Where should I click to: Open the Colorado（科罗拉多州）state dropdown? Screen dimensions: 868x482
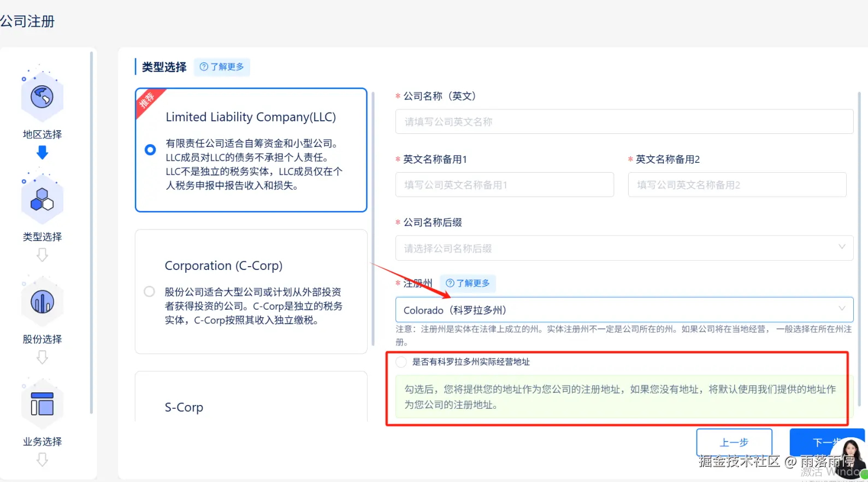click(x=624, y=310)
